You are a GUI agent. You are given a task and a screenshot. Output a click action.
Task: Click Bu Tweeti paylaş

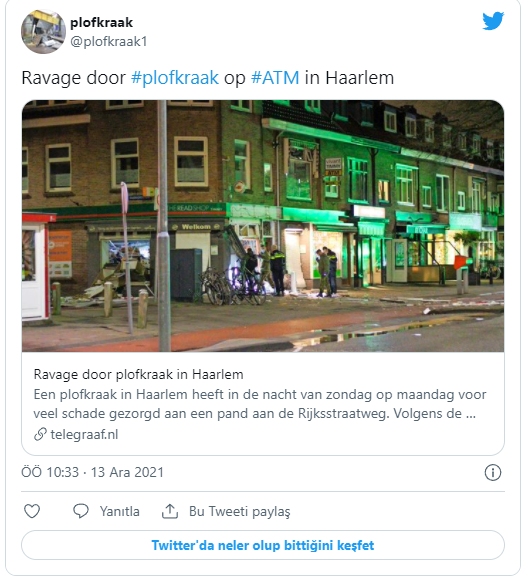(x=240, y=511)
